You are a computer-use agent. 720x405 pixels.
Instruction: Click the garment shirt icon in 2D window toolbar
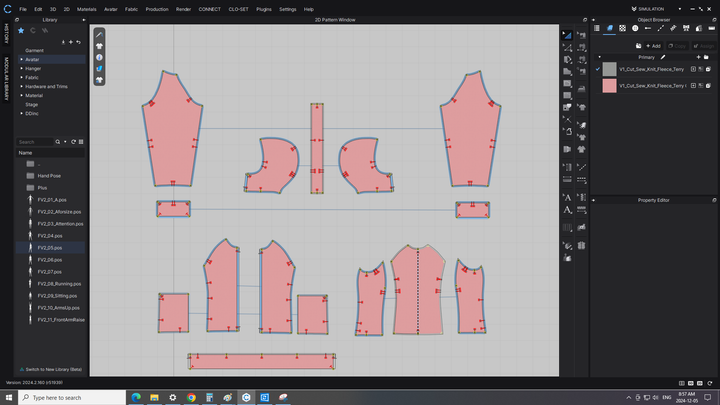coord(99,46)
